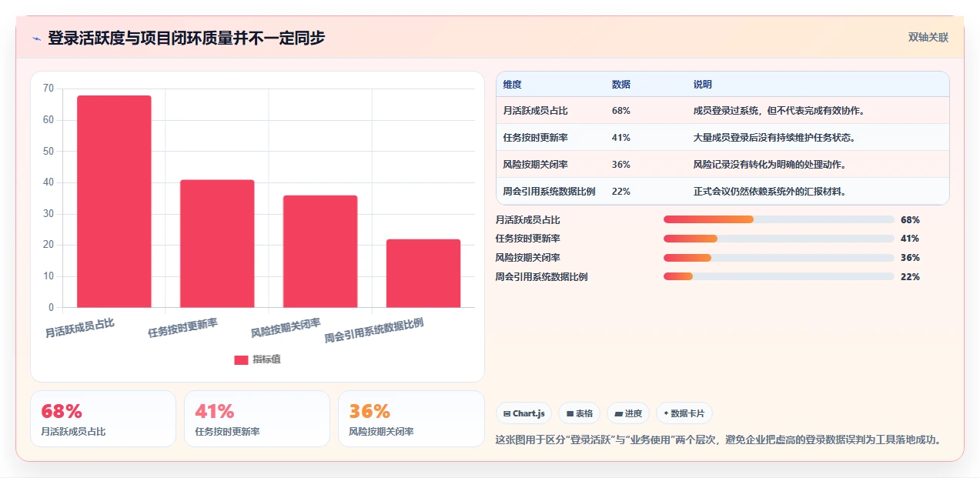Viewport: 980px width, 478px height.
Task: Click the 任务按时更新率 progress bar
Action: click(779, 239)
